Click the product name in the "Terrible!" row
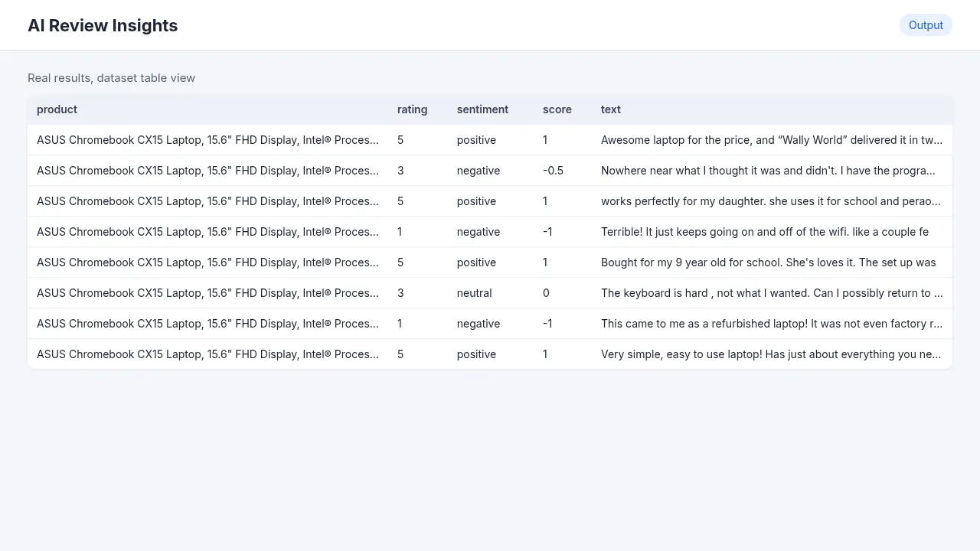 207,232
